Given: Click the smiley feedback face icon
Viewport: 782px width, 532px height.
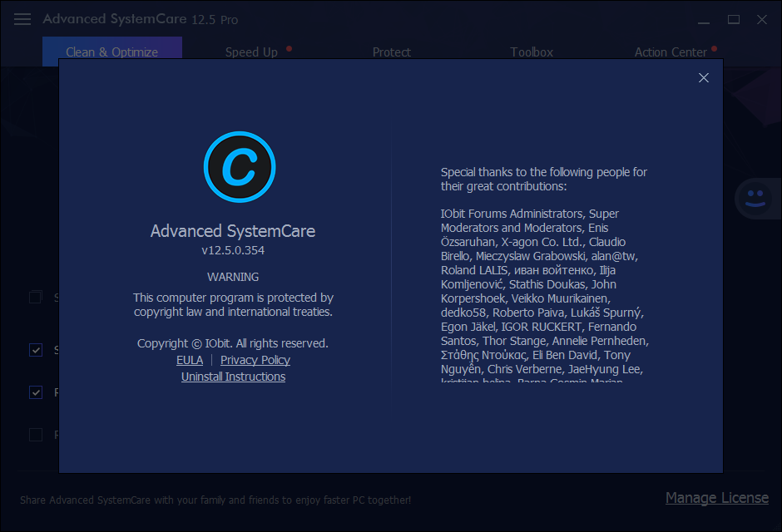Looking at the screenshot, I should pos(755,199).
